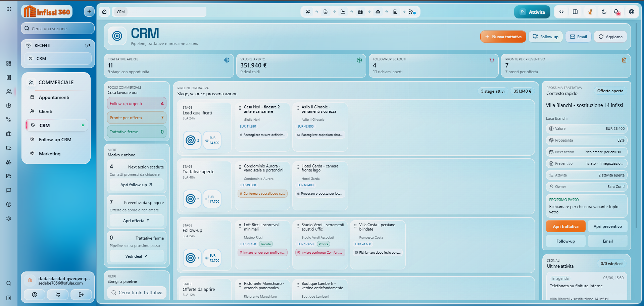Click the feed signal step in workflow bar
644x306 pixels.
tap(412, 12)
